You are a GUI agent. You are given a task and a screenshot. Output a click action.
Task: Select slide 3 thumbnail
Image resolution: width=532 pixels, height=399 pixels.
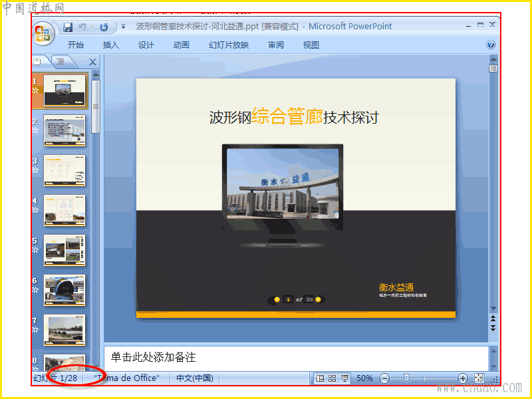65,170
